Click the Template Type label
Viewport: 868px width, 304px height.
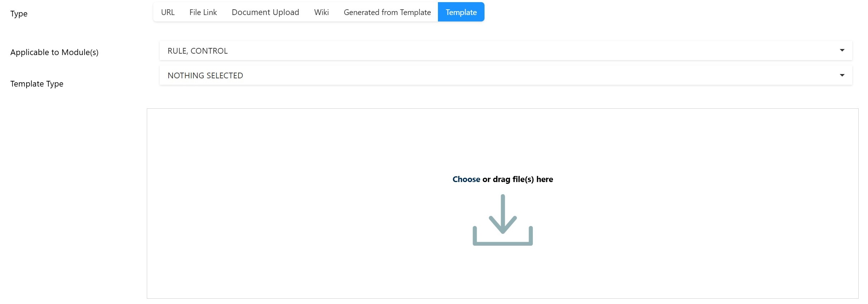click(x=37, y=84)
